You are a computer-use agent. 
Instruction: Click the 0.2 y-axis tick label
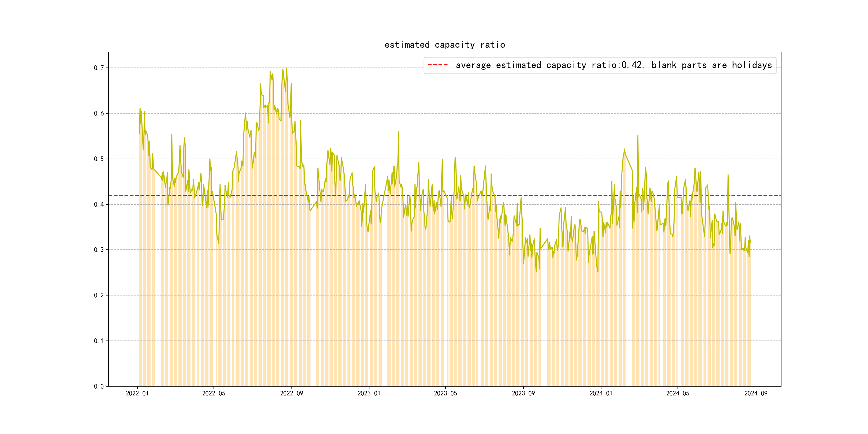99,295
